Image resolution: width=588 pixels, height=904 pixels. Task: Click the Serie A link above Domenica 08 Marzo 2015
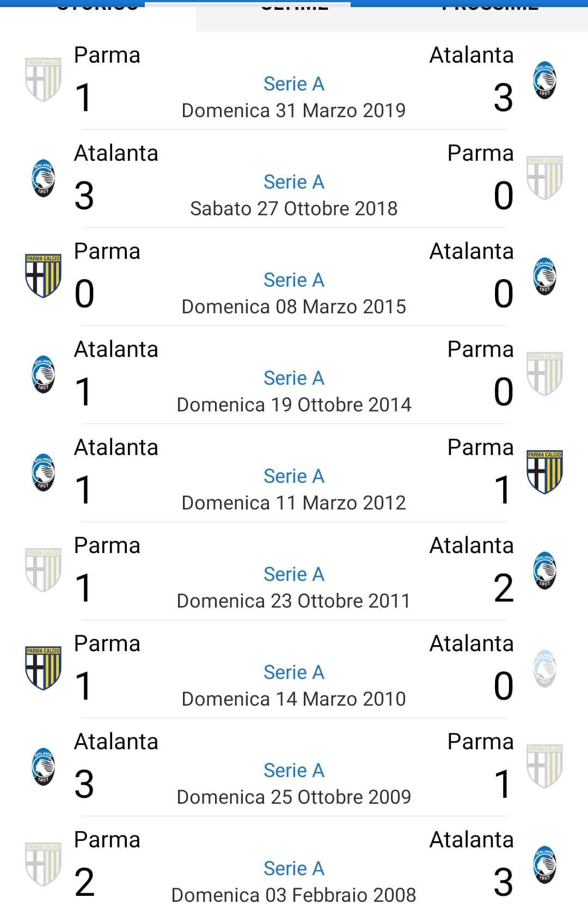click(x=294, y=280)
